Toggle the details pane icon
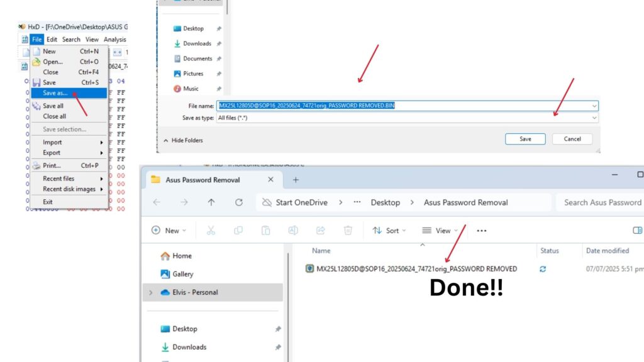 click(x=638, y=231)
